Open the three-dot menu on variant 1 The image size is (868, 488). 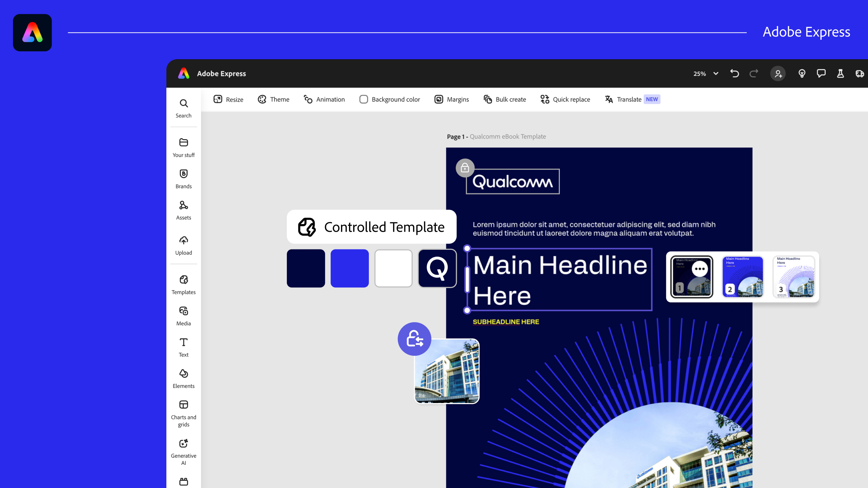[700, 269]
